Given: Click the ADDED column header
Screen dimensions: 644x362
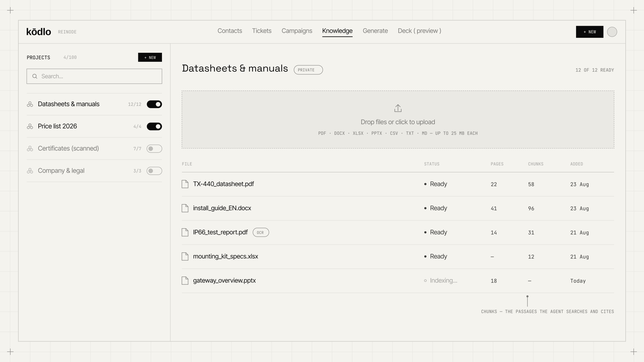Looking at the screenshot, I should (577, 164).
